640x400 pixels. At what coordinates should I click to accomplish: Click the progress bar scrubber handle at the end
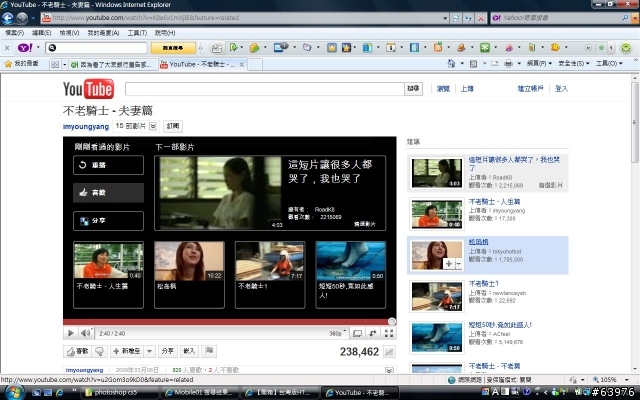(x=392, y=322)
